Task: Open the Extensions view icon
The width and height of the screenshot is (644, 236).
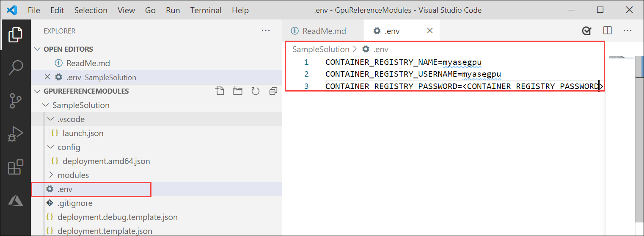Action: pyautogui.click(x=16, y=167)
